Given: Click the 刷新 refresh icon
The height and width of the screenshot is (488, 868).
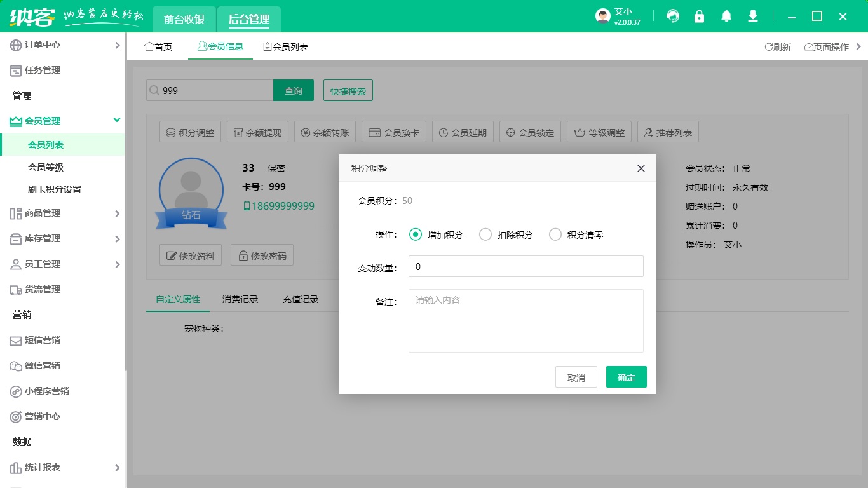Looking at the screenshot, I should coord(769,47).
